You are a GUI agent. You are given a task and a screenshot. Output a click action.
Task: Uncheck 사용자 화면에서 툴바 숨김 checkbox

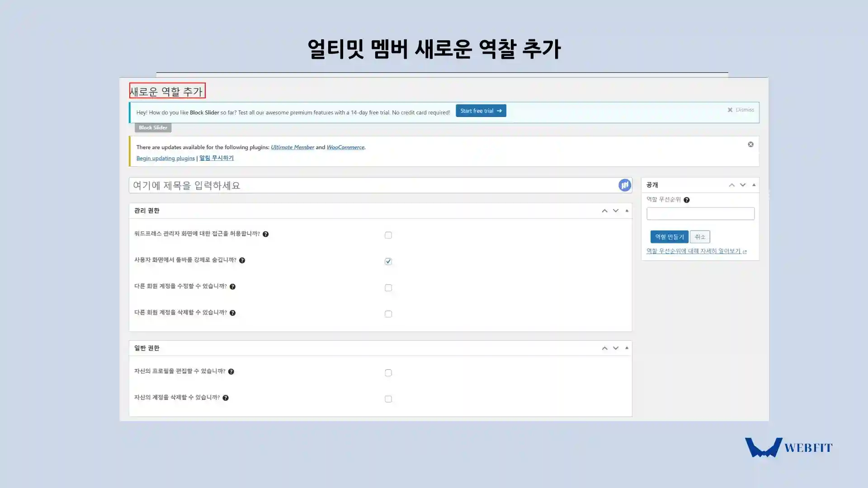[388, 261]
